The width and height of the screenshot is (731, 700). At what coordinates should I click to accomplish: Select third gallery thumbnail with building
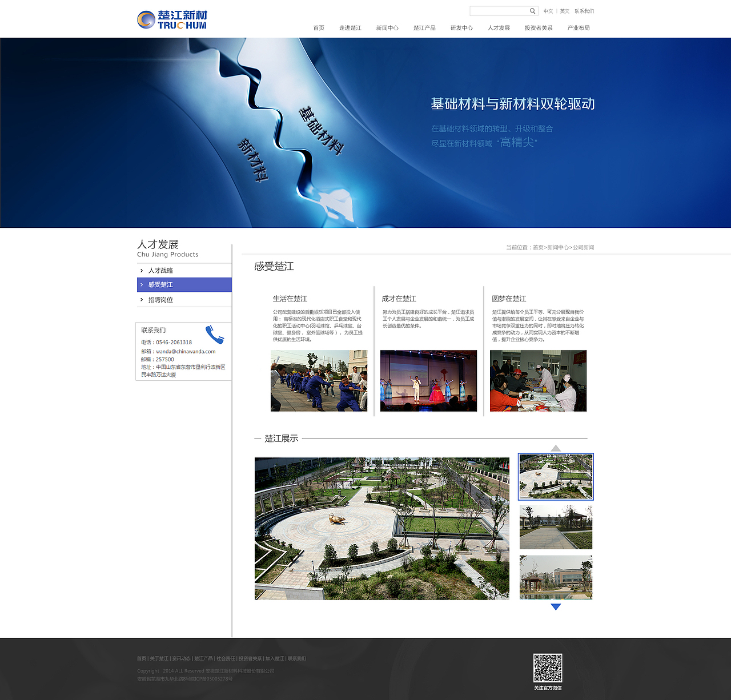(556, 577)
